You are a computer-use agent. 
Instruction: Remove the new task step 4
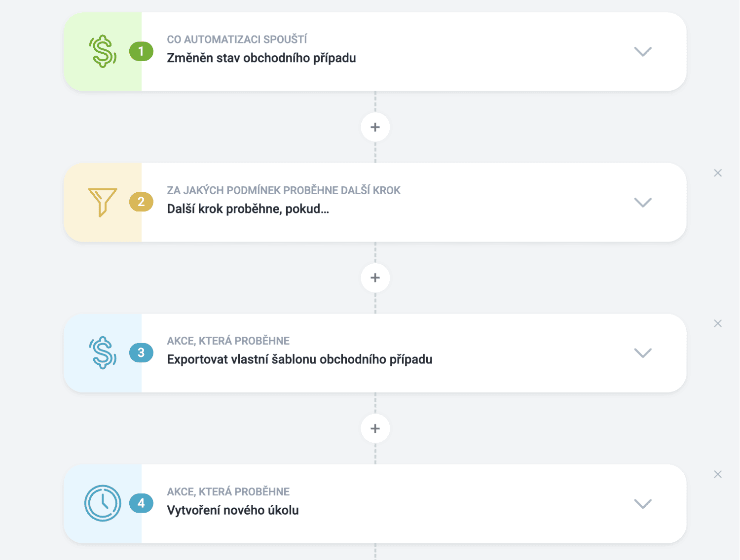pos(718,474)
